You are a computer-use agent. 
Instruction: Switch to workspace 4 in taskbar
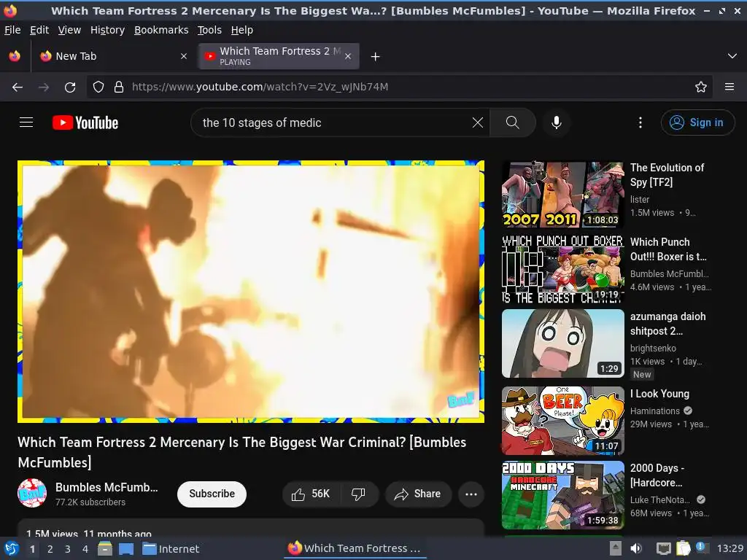(x=85, y=549)
